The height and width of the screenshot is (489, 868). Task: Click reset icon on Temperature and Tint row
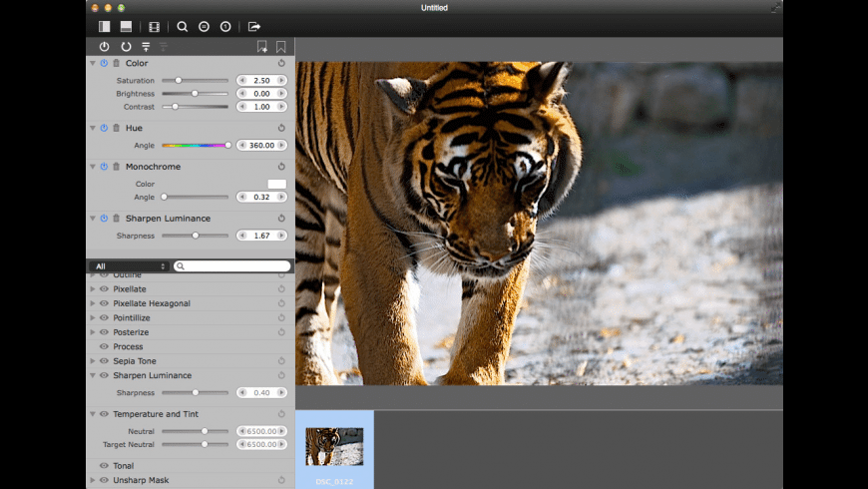tap(281, 414)
